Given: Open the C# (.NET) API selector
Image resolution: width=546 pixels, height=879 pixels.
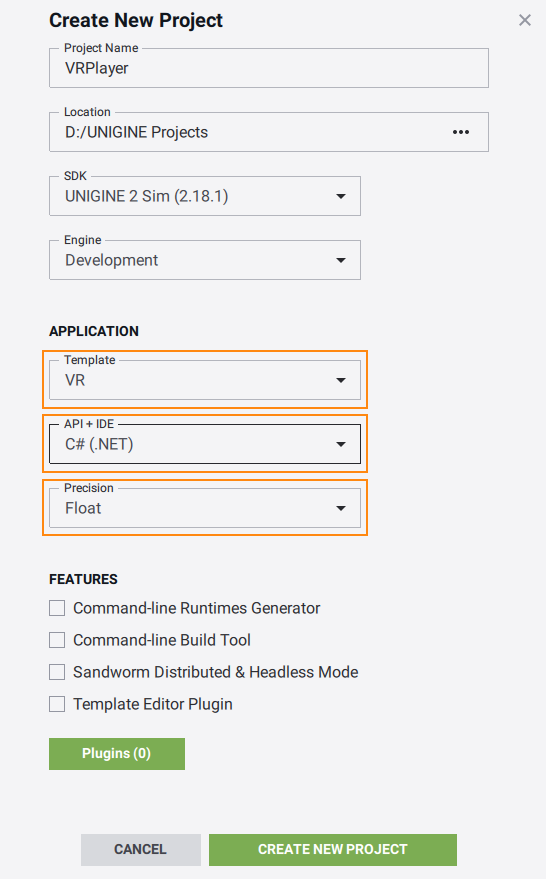Looking at the screenshot, I should [205, 444].
